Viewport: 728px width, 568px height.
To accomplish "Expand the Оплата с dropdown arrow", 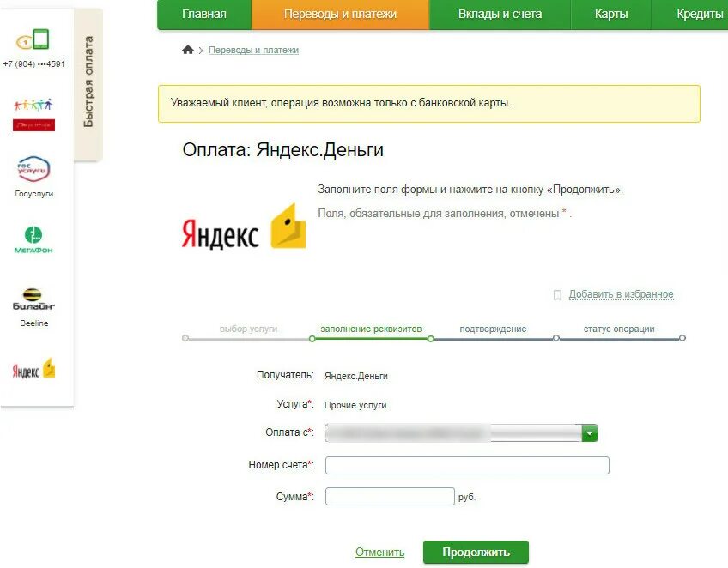I will [590, 433].
